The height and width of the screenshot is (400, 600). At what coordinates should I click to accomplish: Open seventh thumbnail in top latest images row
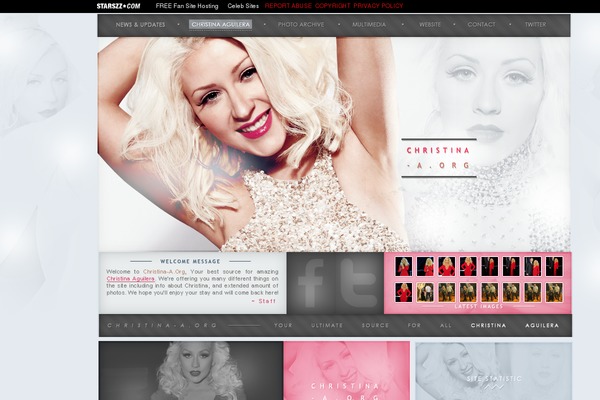(x=532, y=266)
